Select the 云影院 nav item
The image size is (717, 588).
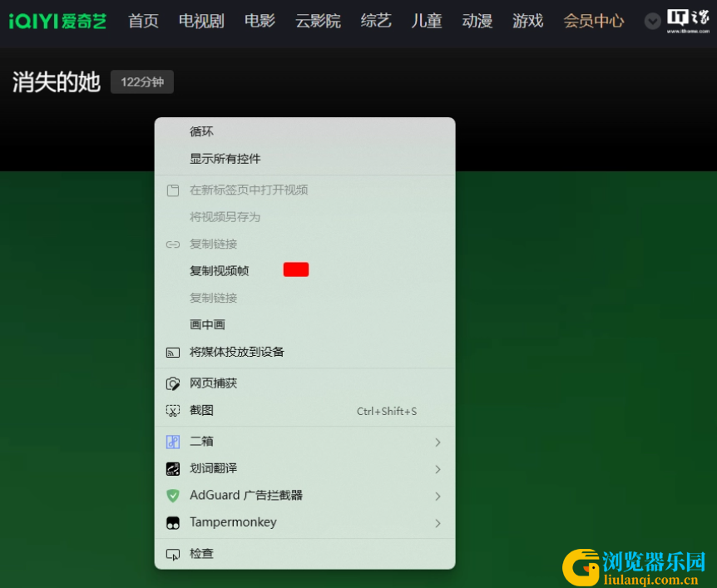point(318,21)
